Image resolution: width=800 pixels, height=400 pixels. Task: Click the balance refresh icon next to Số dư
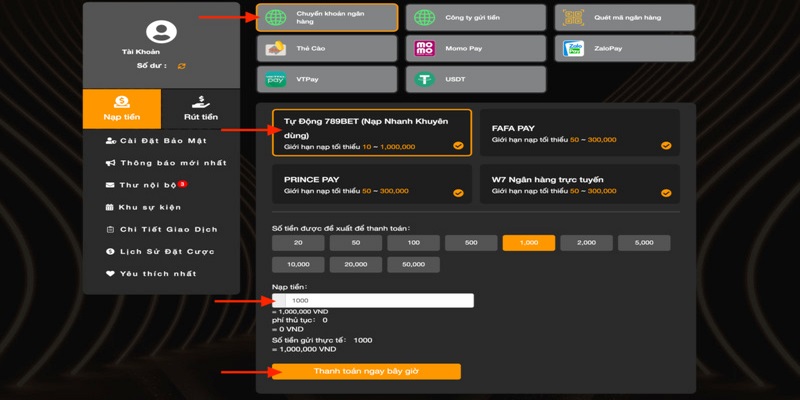[x=181, y=66]
